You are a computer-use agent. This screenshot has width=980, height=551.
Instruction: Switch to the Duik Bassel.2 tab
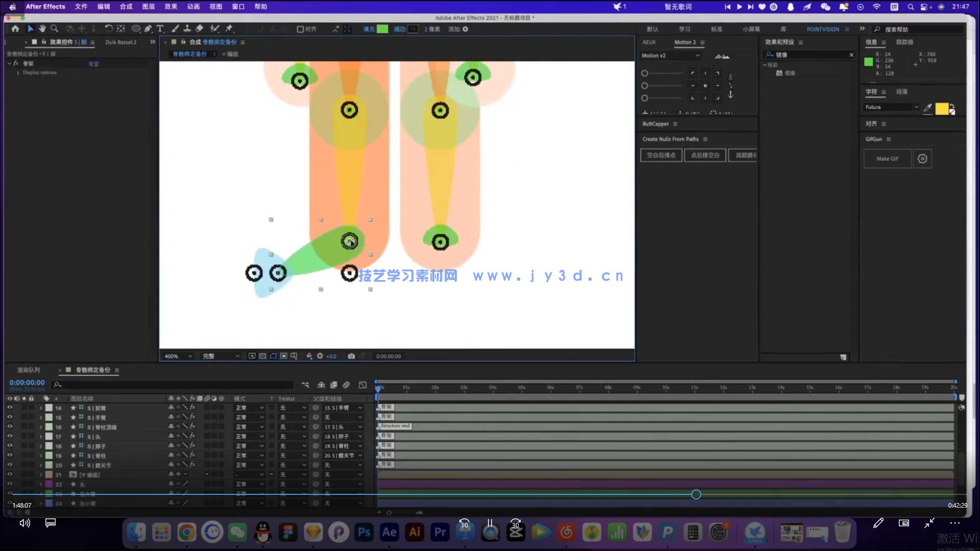tap(121, 42)
